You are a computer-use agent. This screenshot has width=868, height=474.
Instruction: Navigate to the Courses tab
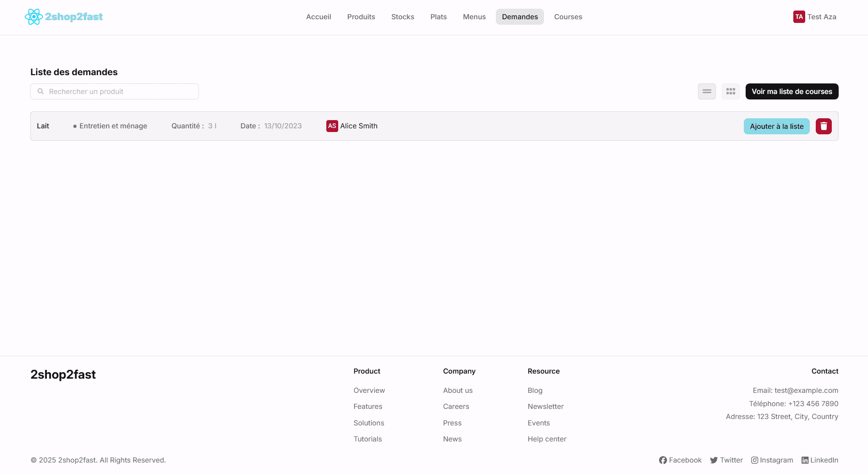[x=568, y=17]
